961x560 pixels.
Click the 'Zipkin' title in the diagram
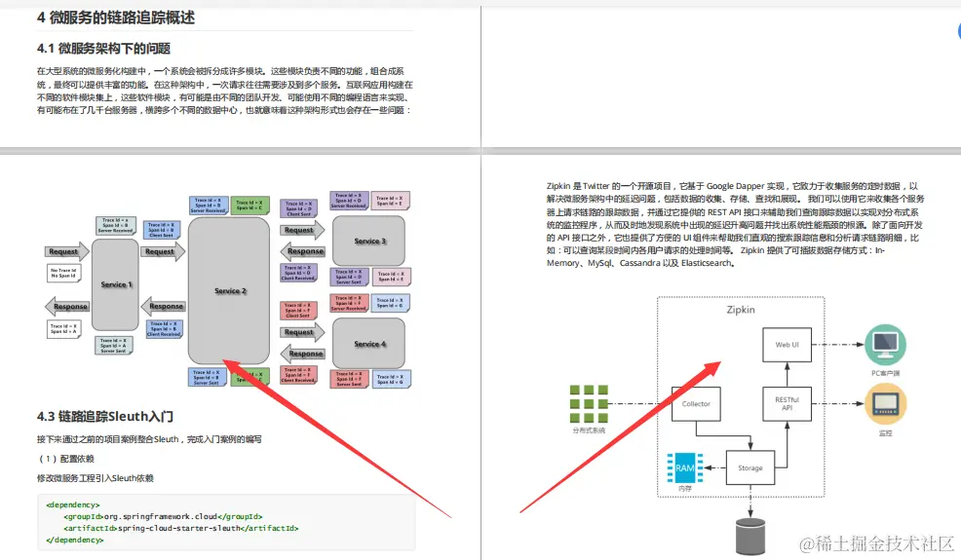[741, 310]
